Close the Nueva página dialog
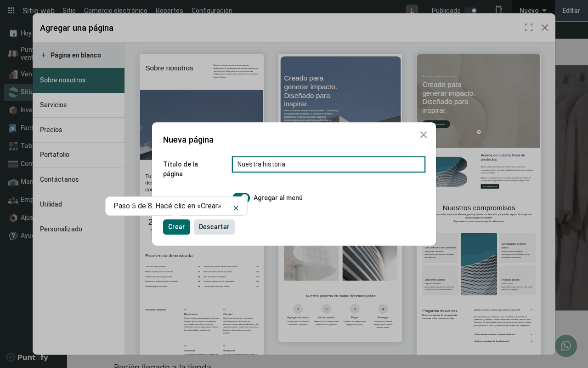Screen dimensions: 588x368 point(424,135)
